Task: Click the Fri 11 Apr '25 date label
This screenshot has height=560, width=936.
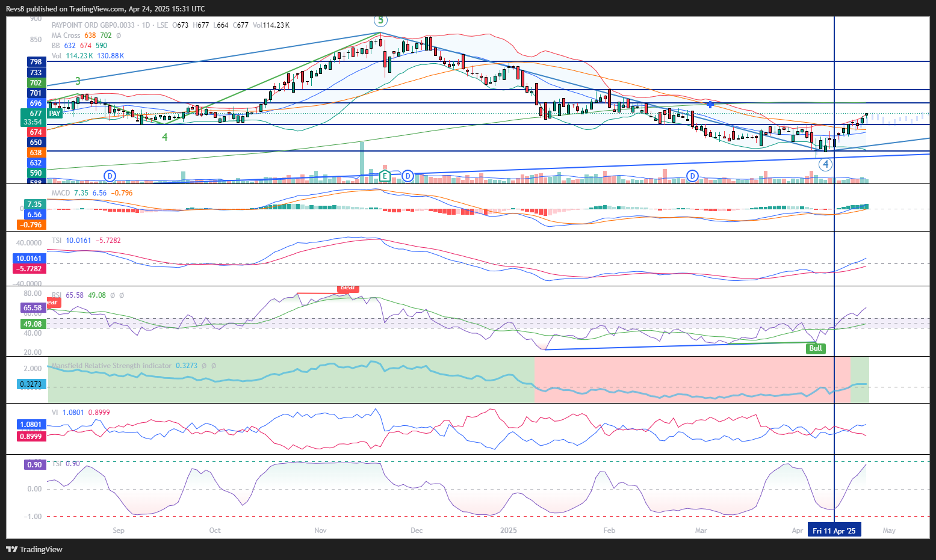Action: pyautogui.click(x=834, y=531)
